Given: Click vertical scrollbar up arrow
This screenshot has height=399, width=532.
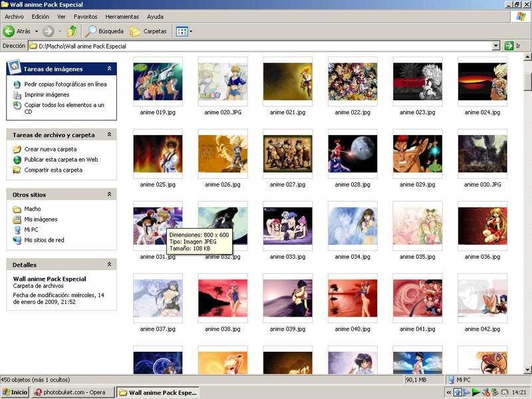Looking at the screenshot, I should [x=527, y=57].
